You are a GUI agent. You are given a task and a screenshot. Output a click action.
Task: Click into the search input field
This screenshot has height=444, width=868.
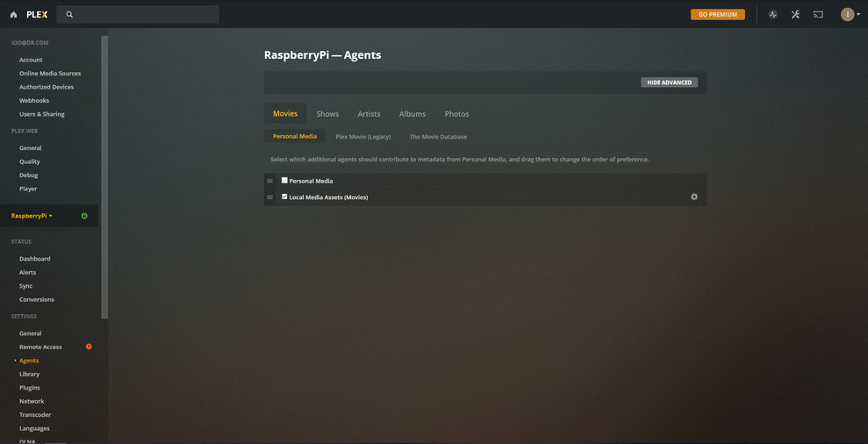point(138,14)
